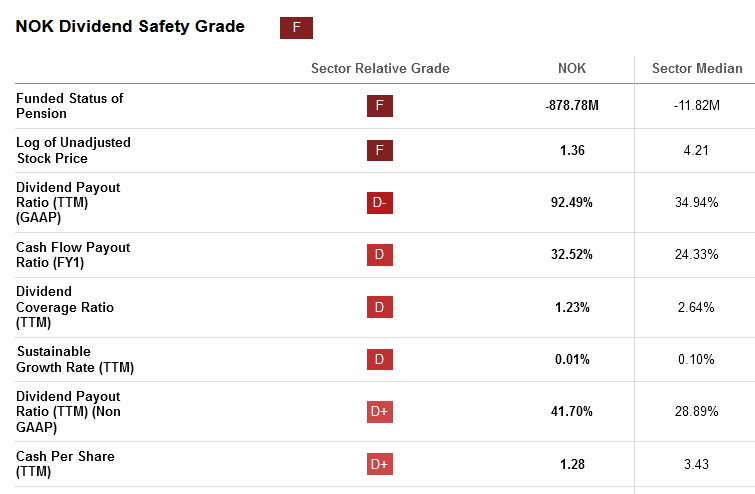Click the NOK Dividend Safety Grade heading

[130, 26]
